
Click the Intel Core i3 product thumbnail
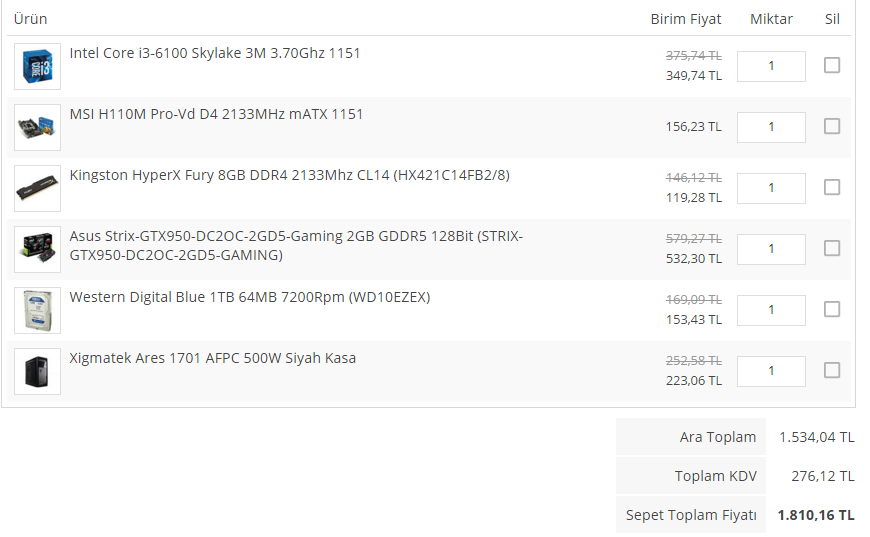coord(37,66)
